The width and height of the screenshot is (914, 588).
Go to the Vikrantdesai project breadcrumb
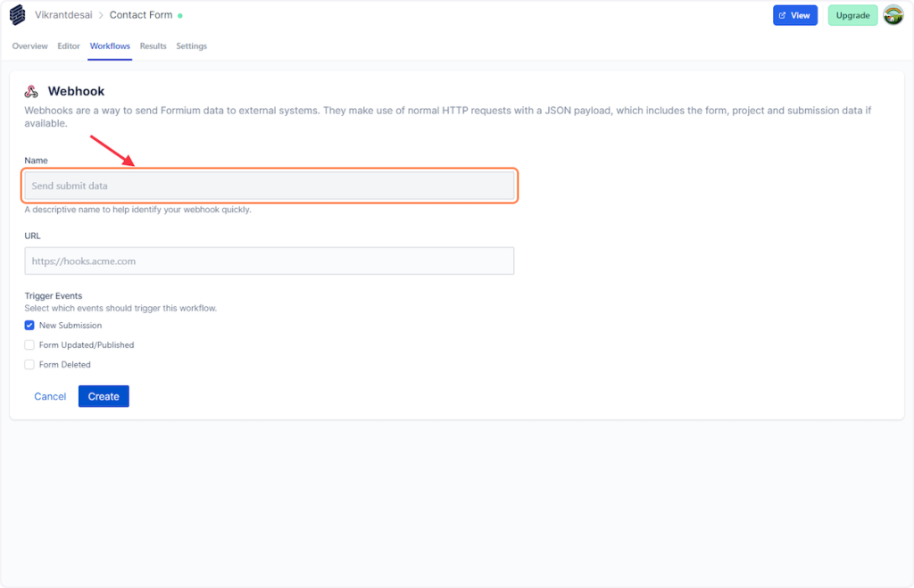click(63, 15)
